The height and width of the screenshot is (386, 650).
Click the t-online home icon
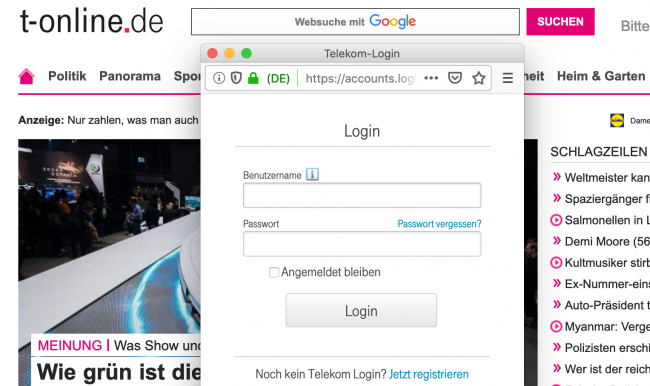coord(26,76)
